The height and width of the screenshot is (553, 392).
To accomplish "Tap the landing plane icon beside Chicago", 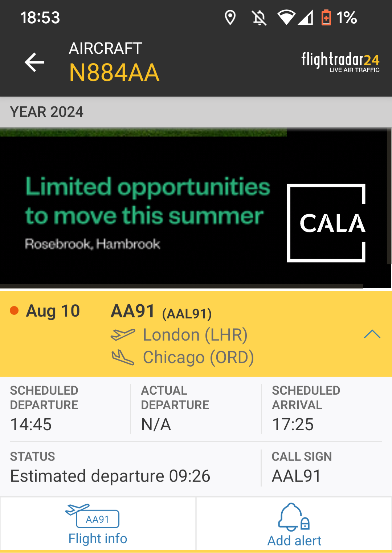I will point(123,357).
